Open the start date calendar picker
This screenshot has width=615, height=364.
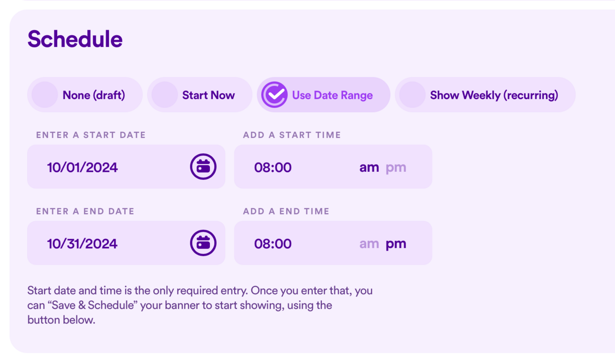point(203,167)
